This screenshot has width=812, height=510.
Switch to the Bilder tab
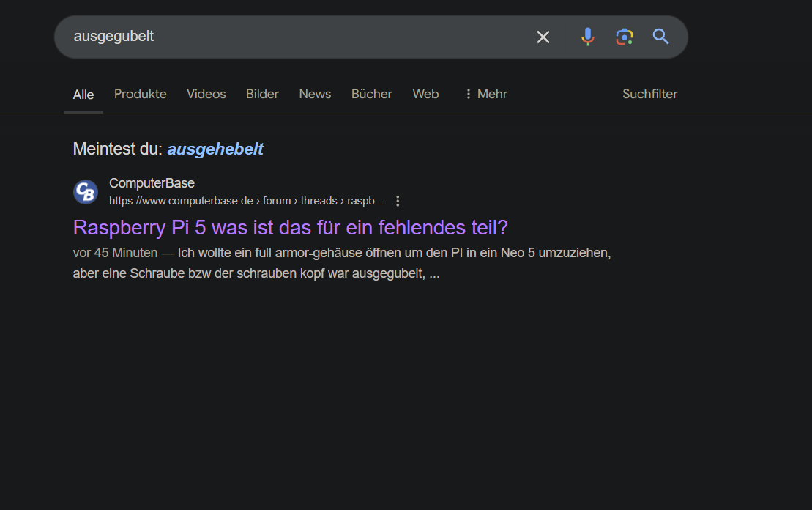click(262, 94)
